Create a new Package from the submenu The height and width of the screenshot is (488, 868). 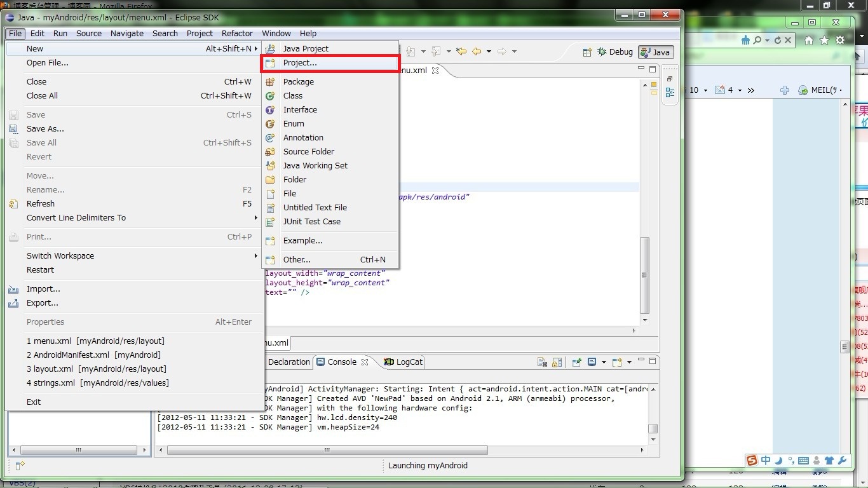[x=330, y=81]
